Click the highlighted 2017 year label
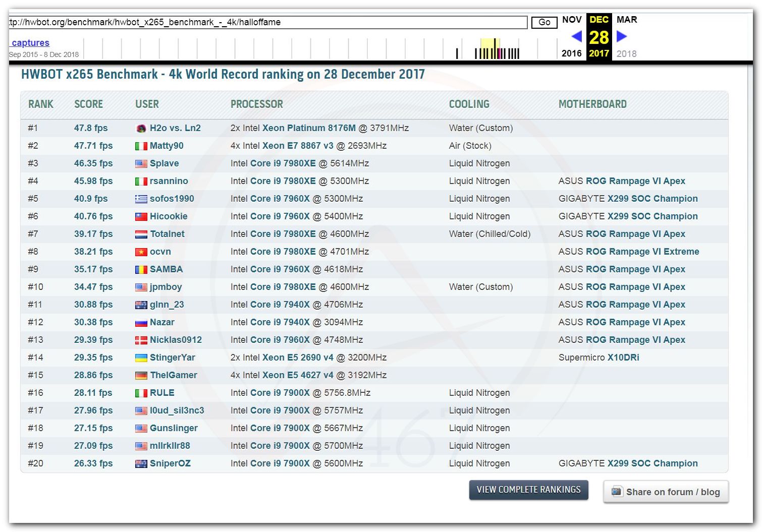 coord(599,53)
